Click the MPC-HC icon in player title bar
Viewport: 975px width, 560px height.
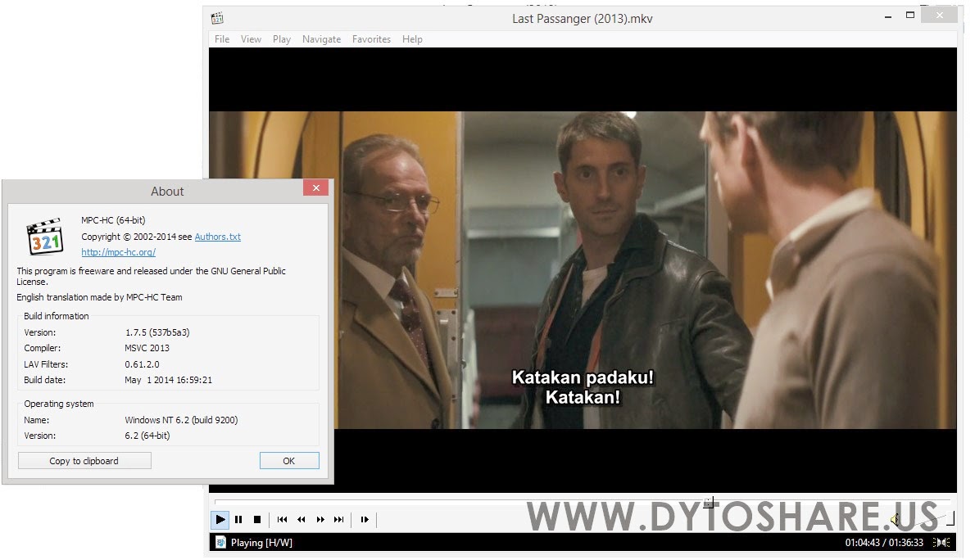pyautogui.click(x=217, y=18)
